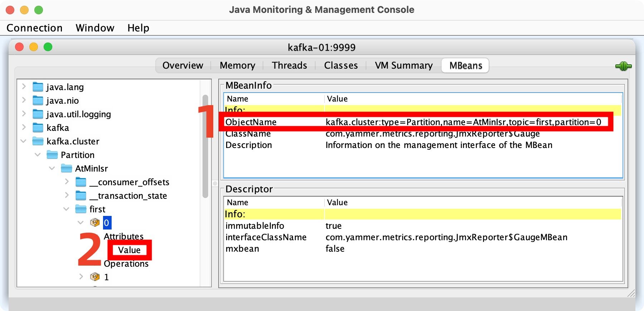Expand partition 1 MBean node
This screenshot has height=311, width=644.
point(81,277)
